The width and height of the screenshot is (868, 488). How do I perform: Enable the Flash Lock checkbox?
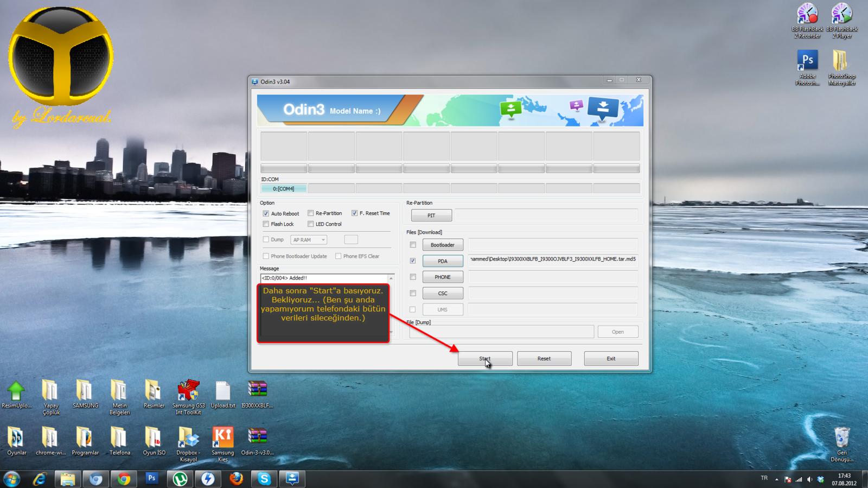click(x=266, y=224)
